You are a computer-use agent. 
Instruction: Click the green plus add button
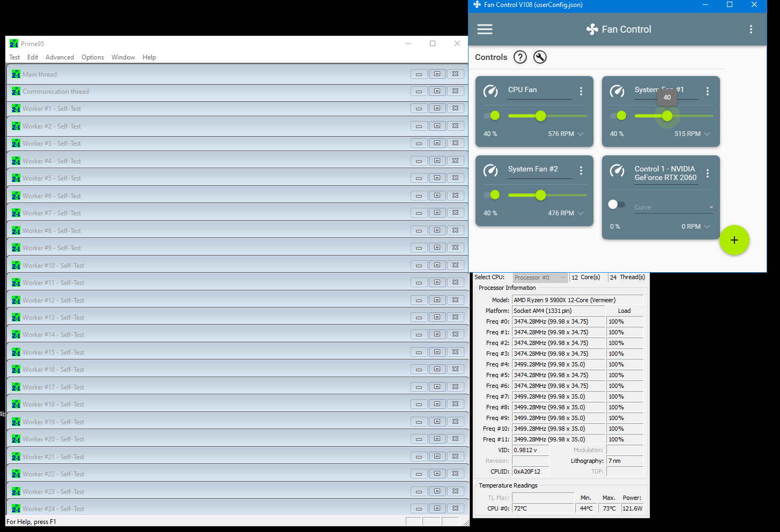(x=734, y=240)
